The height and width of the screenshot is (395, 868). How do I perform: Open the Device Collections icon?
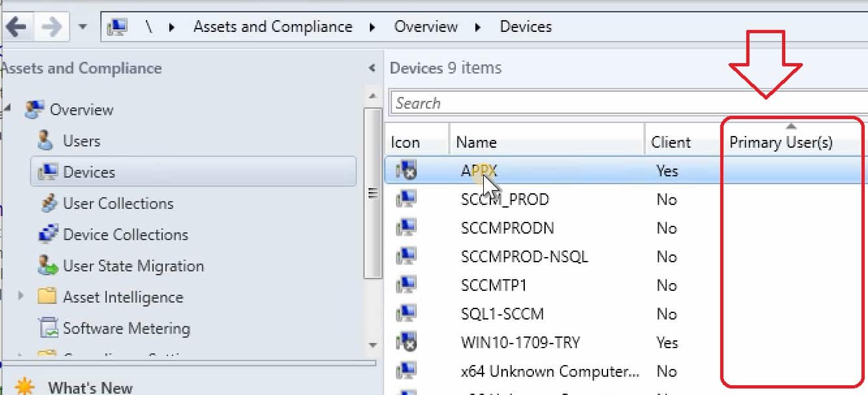(x=48, y=234)
